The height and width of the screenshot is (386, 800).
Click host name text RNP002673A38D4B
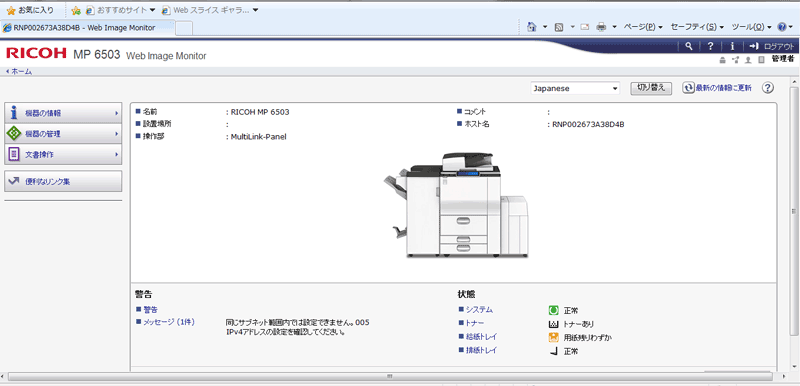588,124
